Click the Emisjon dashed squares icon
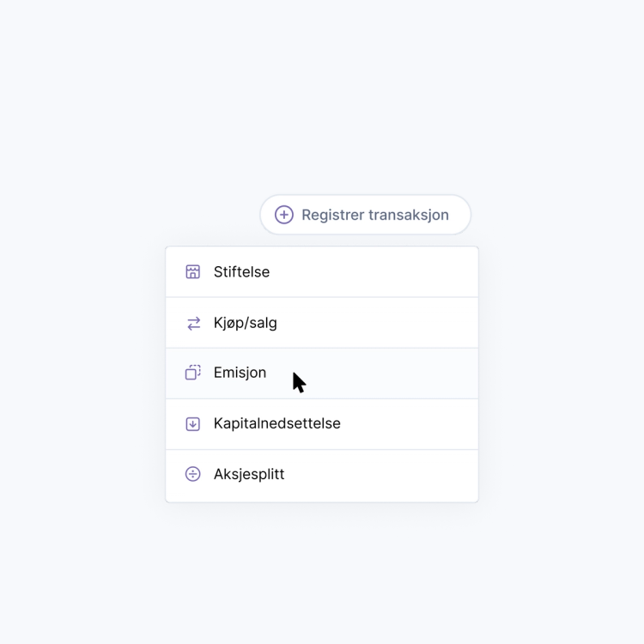This screenshot has height=644, width=644. (x=193, y=373)
